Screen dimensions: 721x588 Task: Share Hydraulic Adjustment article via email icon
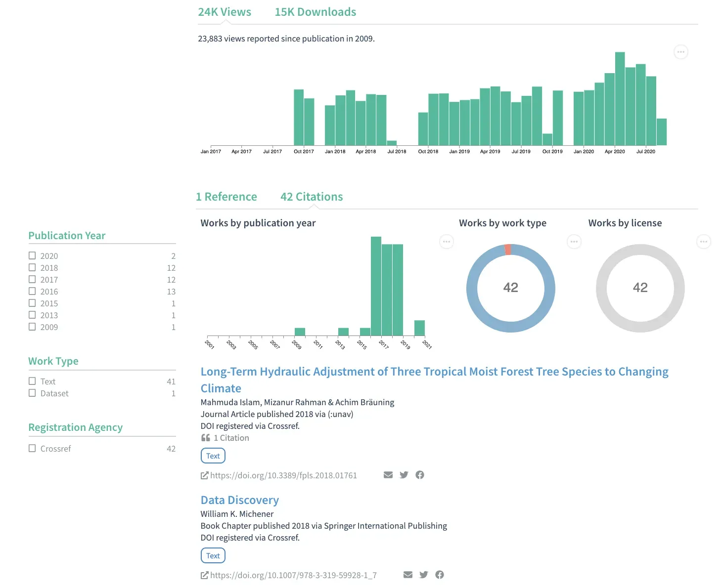[x=388, y=475]
